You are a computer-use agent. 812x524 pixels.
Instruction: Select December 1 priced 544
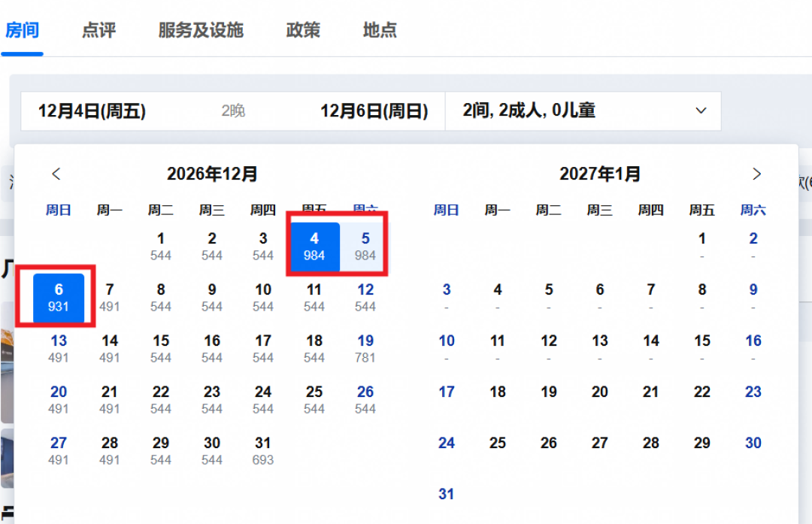click(161, 246)
